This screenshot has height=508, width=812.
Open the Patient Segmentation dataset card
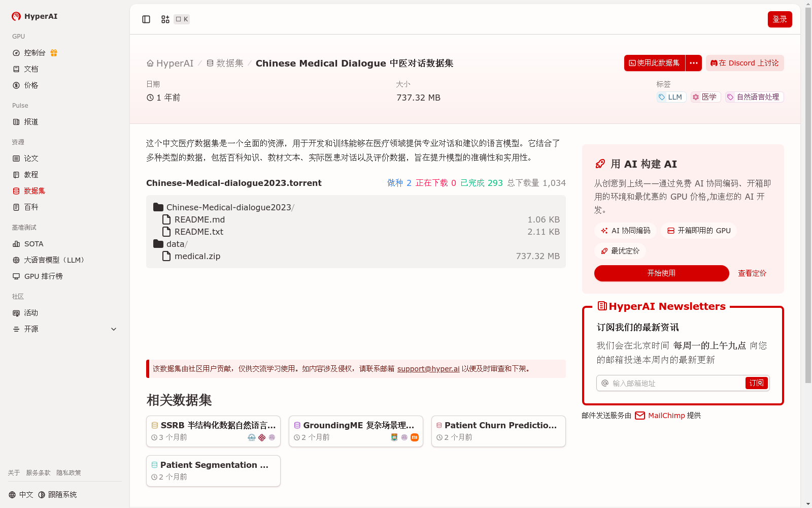click(x=213, y=471)
